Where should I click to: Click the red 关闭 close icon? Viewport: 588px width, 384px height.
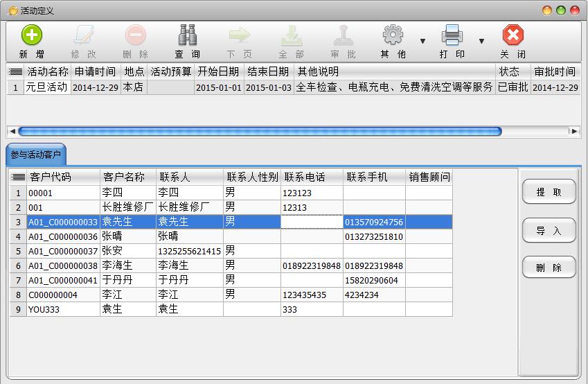click(x=513, y=35)
